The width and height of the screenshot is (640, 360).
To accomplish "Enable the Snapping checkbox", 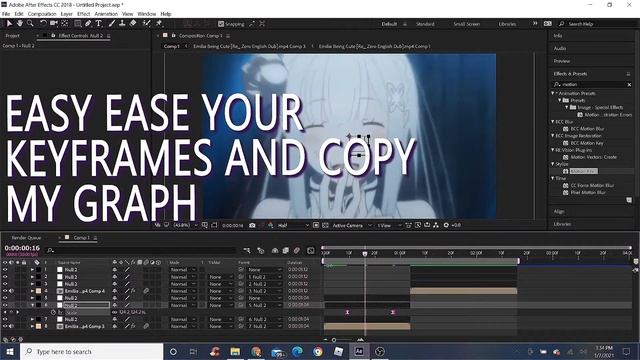I will [x=221, y=24].
